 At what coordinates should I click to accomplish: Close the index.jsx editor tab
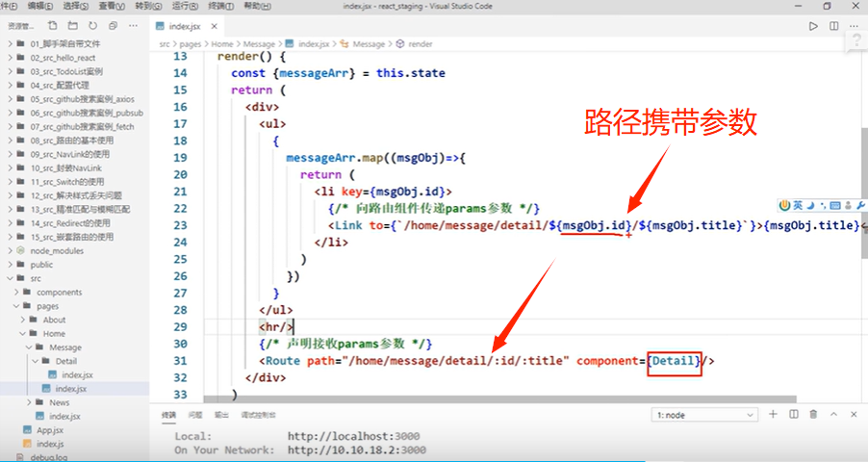tap(215, 26)
